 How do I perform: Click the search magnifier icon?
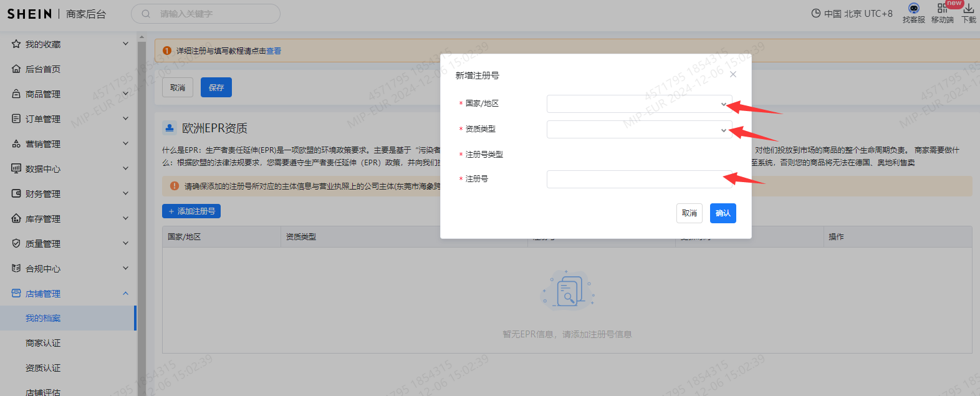click(x=146, y=14)
